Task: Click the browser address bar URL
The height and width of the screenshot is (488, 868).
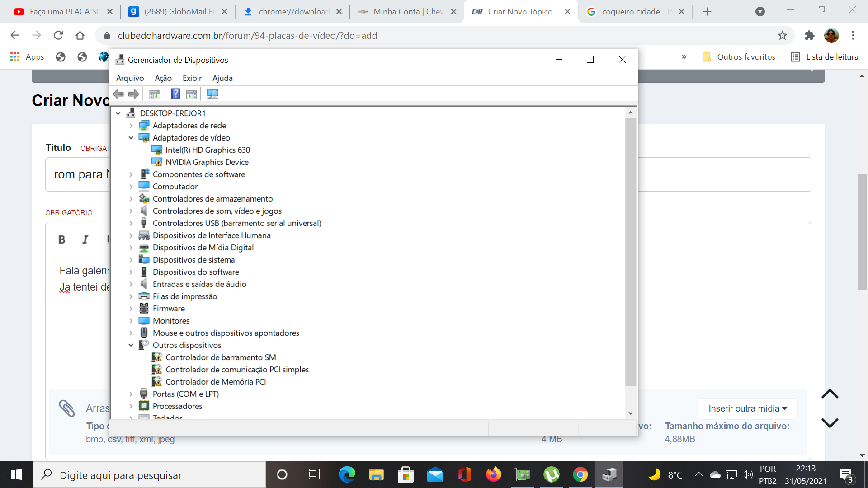Action: pyautogui.click(x=247, y=35)
